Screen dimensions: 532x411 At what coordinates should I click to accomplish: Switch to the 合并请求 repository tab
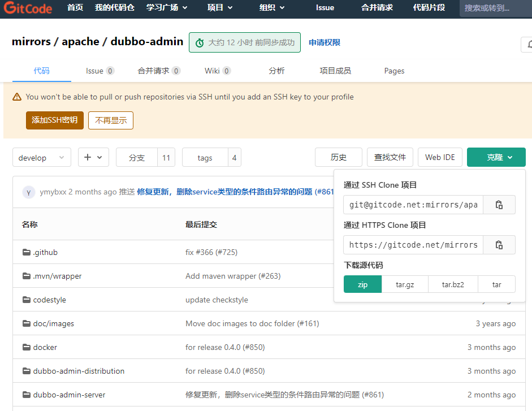point(159,71)
